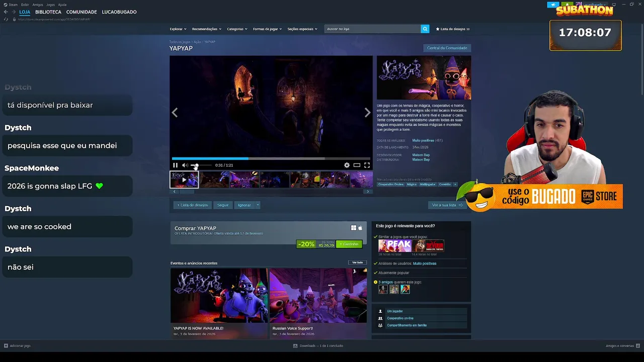Select the first trailer thumbnail
This screenshot has width=644, height=362.
pyautogui.click(x=184, y=179)
